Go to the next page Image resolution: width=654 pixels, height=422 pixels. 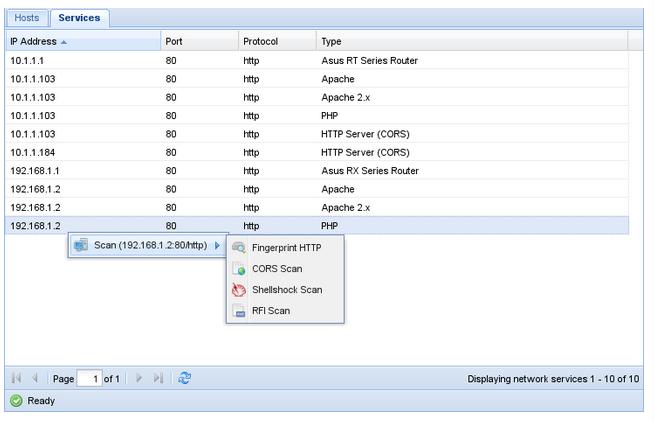pos(139,378)
